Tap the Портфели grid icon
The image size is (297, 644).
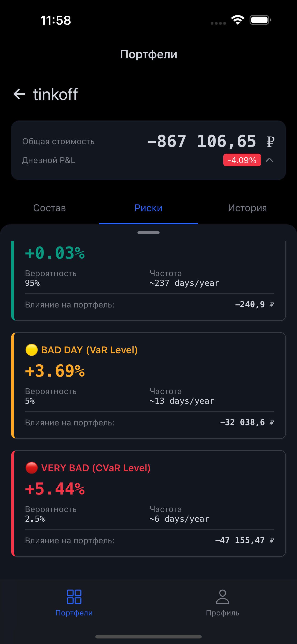click(74, 597)
